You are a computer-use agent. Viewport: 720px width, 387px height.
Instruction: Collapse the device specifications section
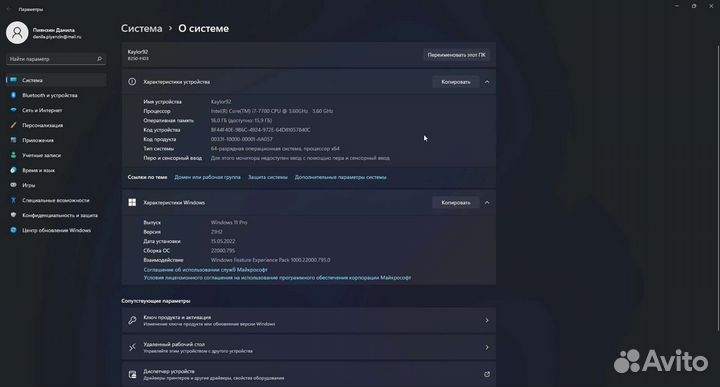pyautogui.click(x=487, y=82)
